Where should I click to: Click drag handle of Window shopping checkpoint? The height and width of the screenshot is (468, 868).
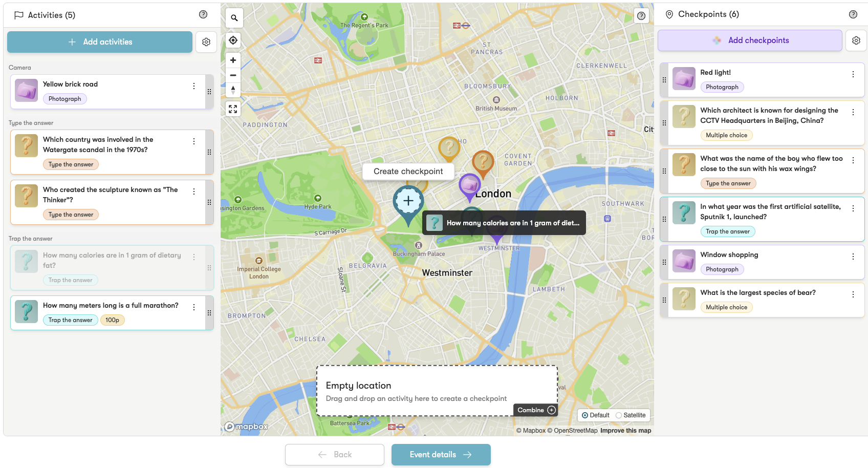pyautogui.click(x=664, y=262)
